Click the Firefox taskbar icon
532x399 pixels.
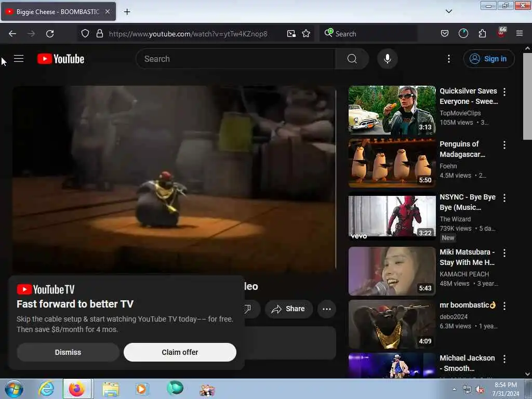[x=77, y=389]
